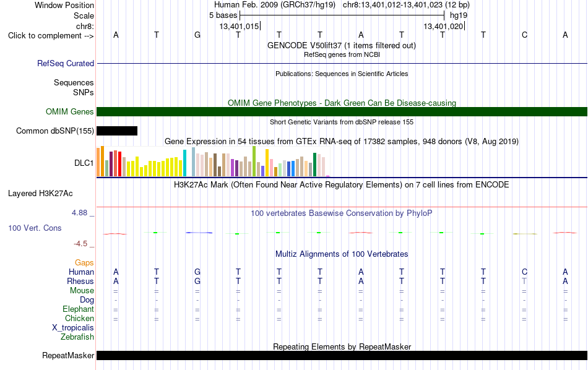Click 'Multiz Alignments of 100 Vertebrates' title
Image resolution: width=588 pixels, height=370 pixels.
tap(342, 254)
